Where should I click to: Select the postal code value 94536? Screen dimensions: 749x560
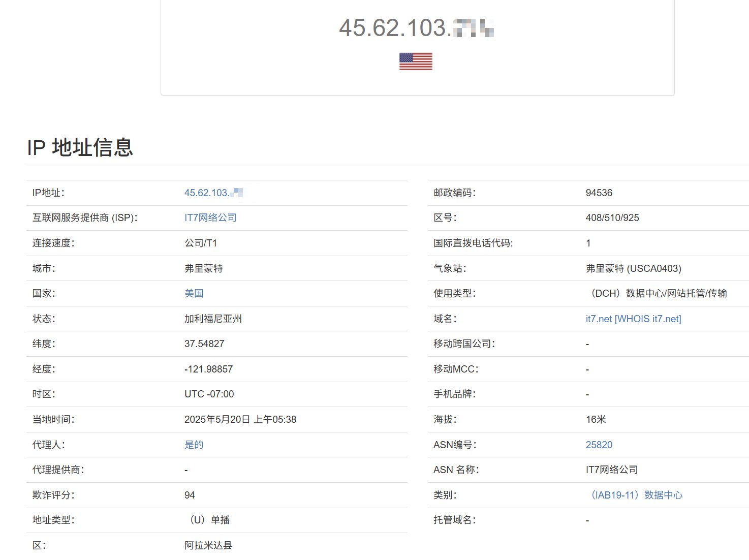[x=599, y=193]
